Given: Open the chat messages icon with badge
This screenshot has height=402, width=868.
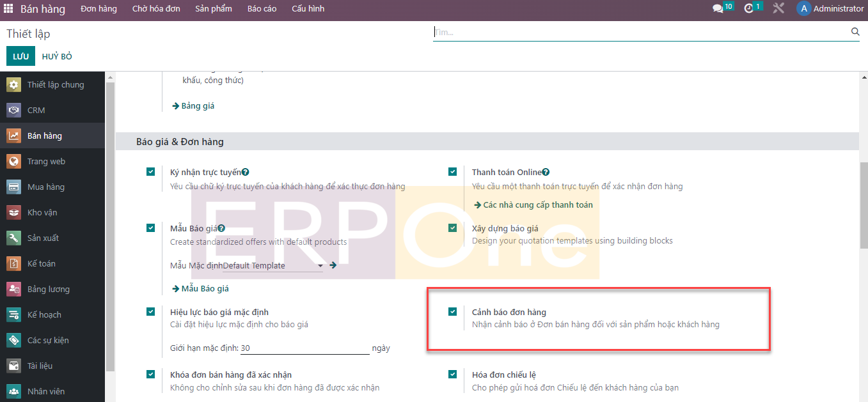Looking at the screenshot, I should pyautogui.click(x=718, y=9).
